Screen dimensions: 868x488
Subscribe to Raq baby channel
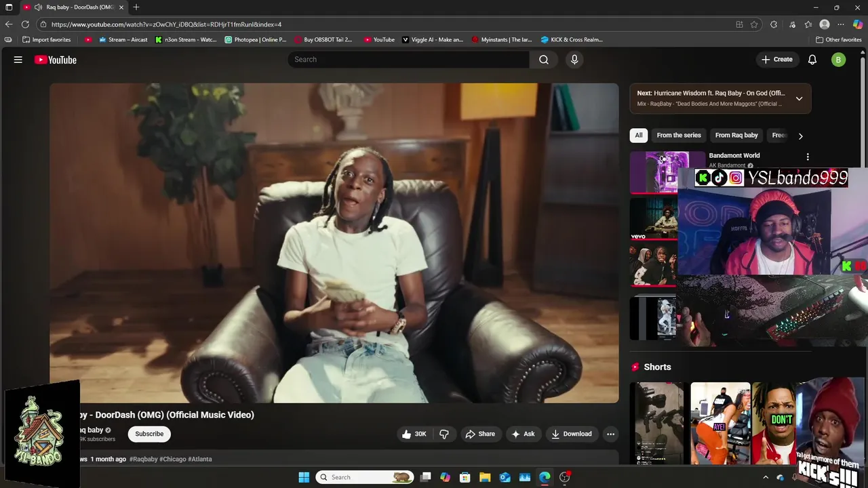[x=149, y=434]
